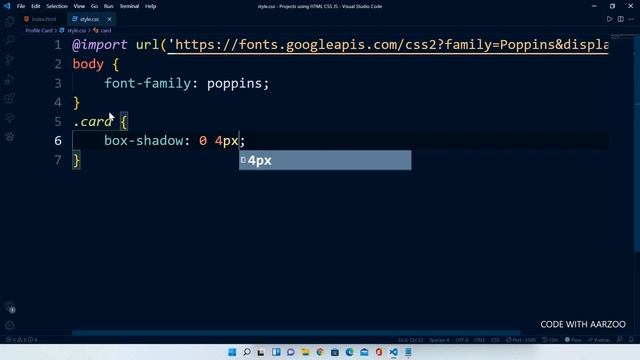Select the style.css tab
This screenshot has width=640, height=360.
coord(91,19)
